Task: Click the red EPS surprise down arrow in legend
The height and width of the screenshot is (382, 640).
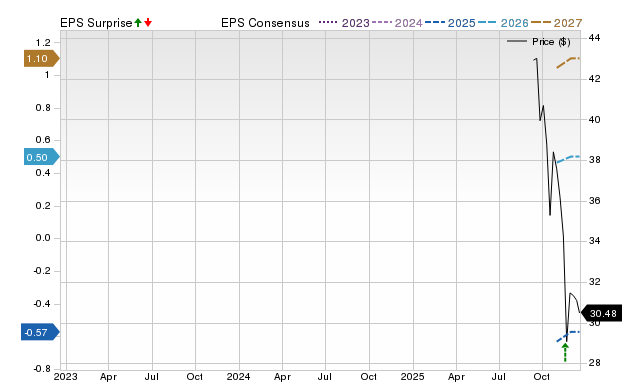Action: [x=148, y=23]
